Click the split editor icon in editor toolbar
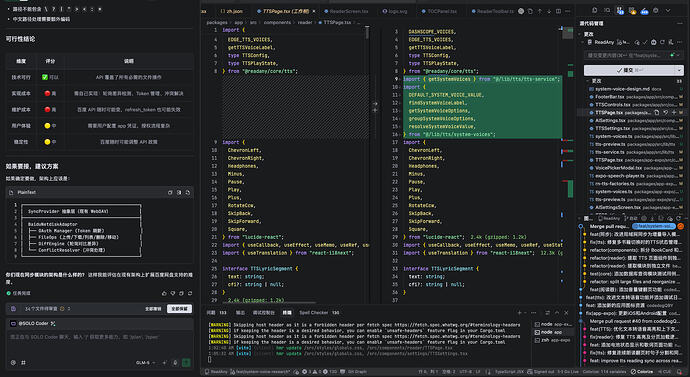 pyautogui.click(x=558, y=11)
